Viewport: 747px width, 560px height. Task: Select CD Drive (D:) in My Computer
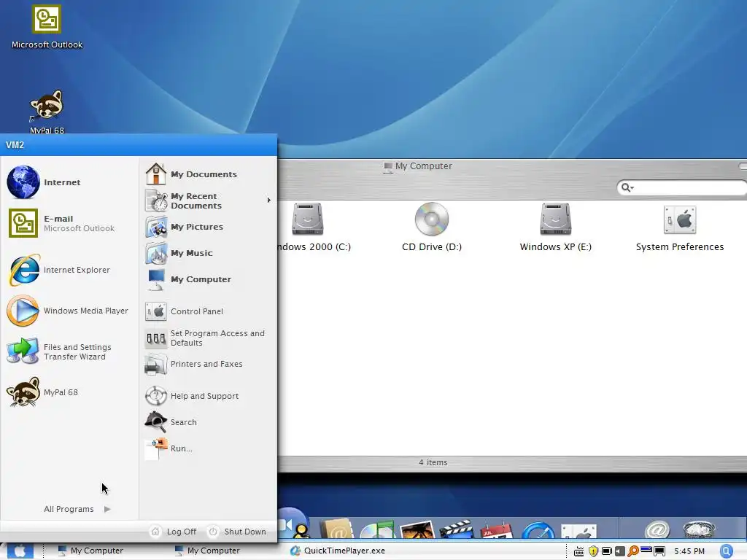point(432,227)
